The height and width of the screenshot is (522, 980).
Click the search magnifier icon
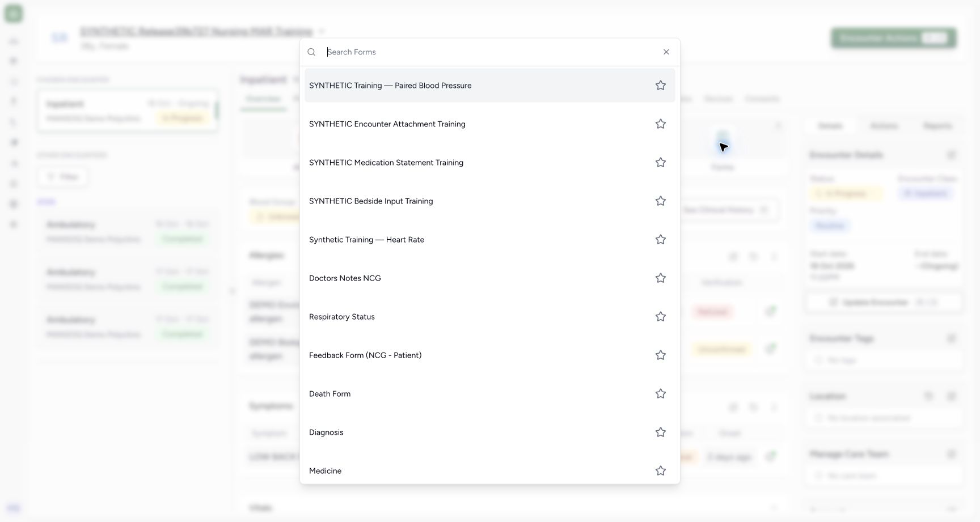311,52
